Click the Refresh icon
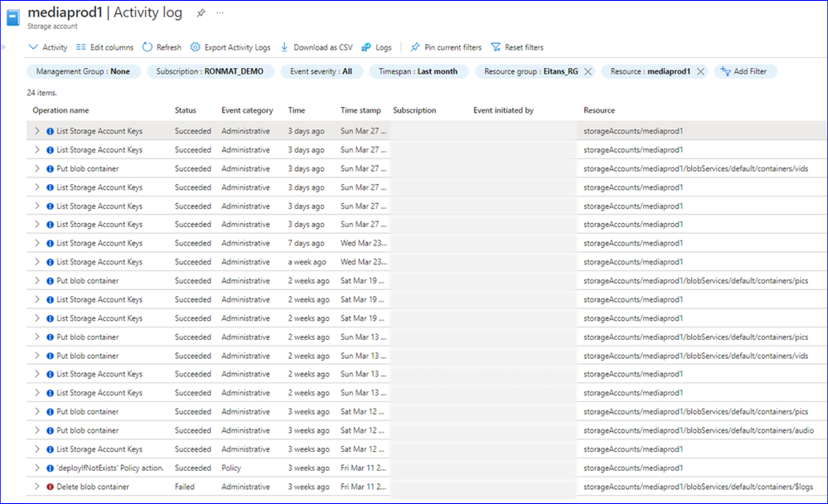 [148, 47]
